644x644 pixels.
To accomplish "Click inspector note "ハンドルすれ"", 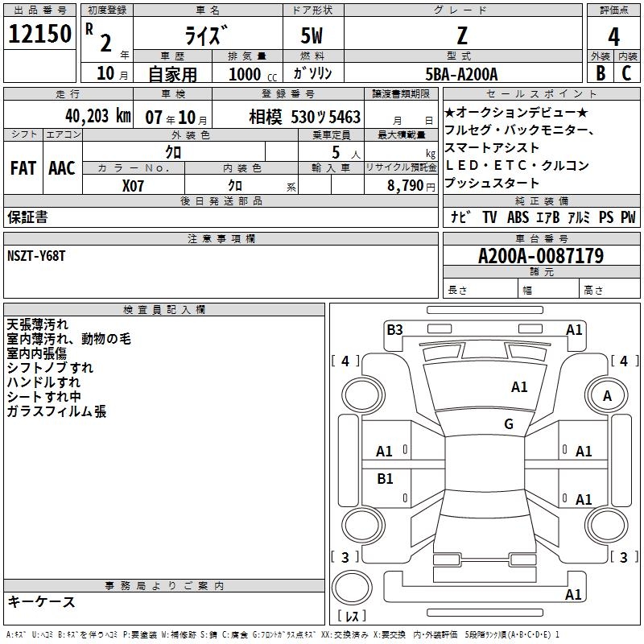I will 44,382.
